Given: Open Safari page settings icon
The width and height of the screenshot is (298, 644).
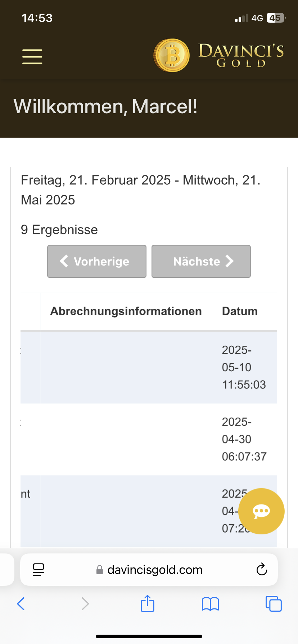Looking at the screenshot, I should (39, 570).
